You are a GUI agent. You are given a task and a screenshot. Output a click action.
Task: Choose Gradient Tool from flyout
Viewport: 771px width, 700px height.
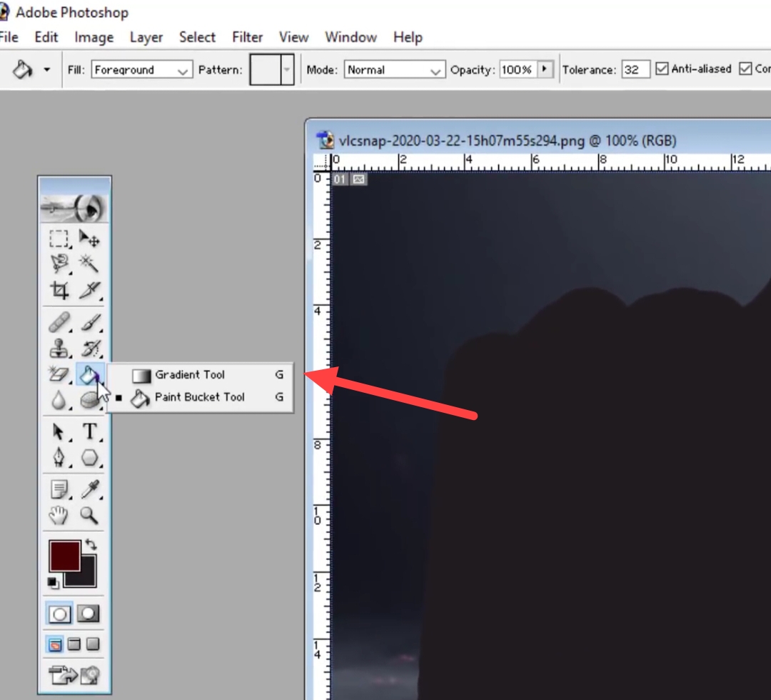200,375
